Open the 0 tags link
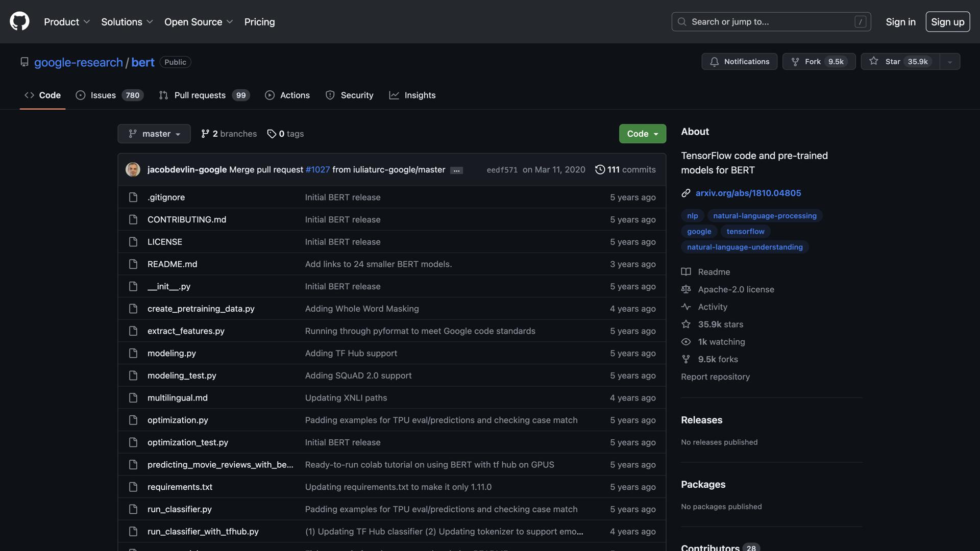The image size is (980, 551). click(x=285, y=134)
